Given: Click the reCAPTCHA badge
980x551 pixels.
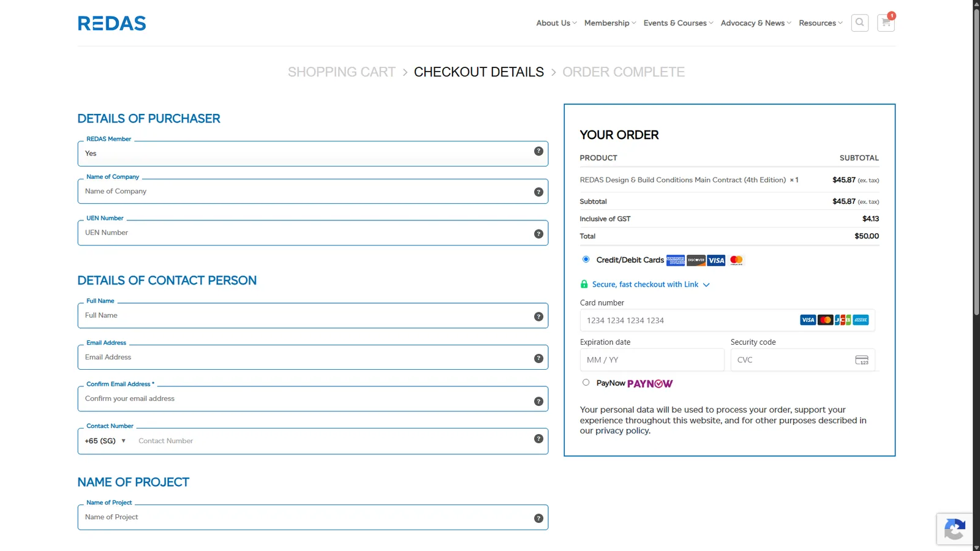Looking at the screenshot, I should click(x=955, y=529).
